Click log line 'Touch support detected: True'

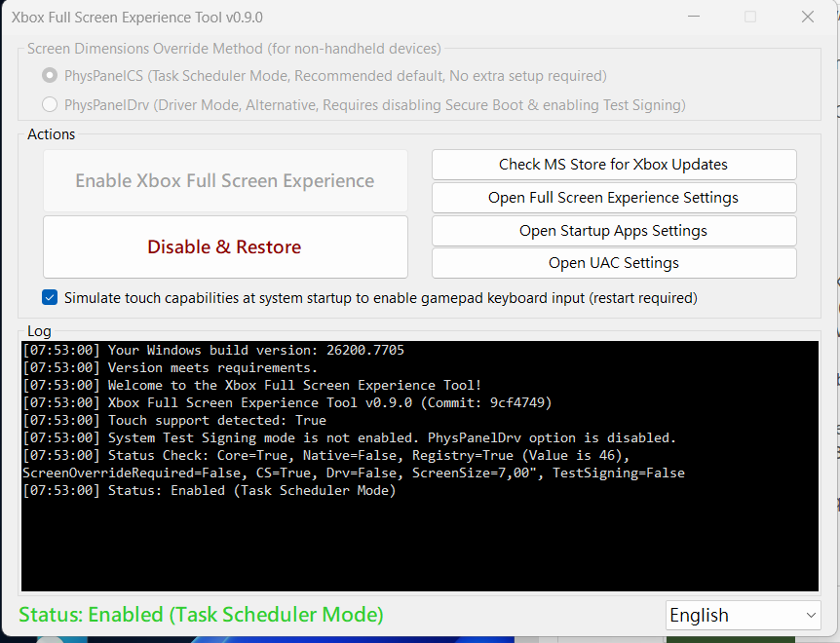click(x=174, y=420)
